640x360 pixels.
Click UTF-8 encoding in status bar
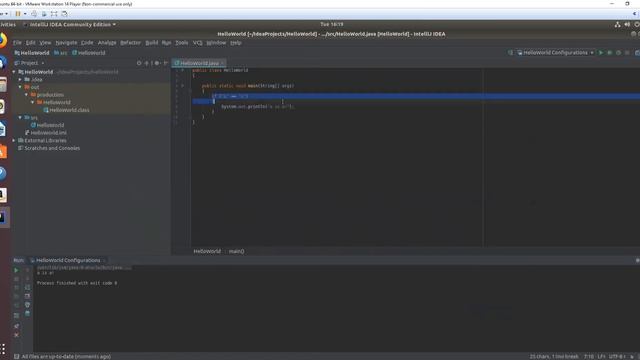point(617,356)
